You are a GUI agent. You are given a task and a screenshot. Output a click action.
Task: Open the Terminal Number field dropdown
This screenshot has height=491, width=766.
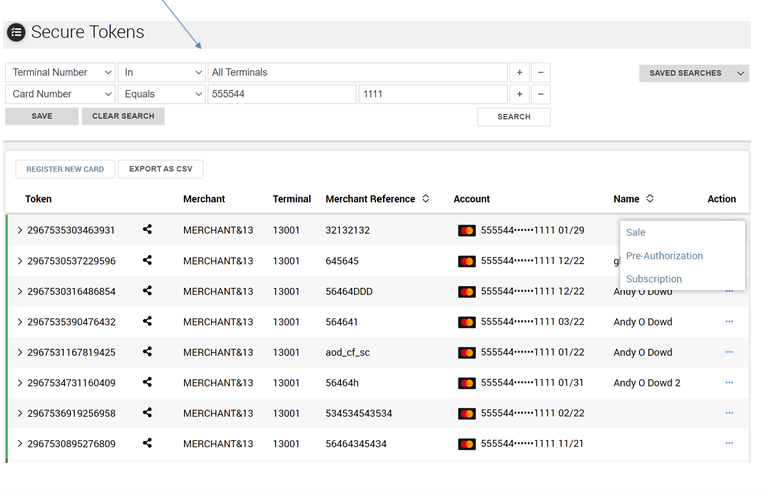pyautogui.click(x=60, y=73)
